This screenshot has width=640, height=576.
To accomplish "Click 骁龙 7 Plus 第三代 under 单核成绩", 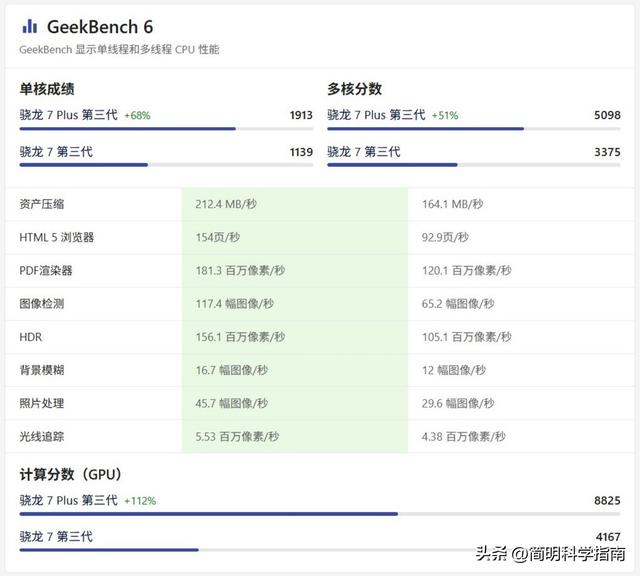I will coord(69,115).
